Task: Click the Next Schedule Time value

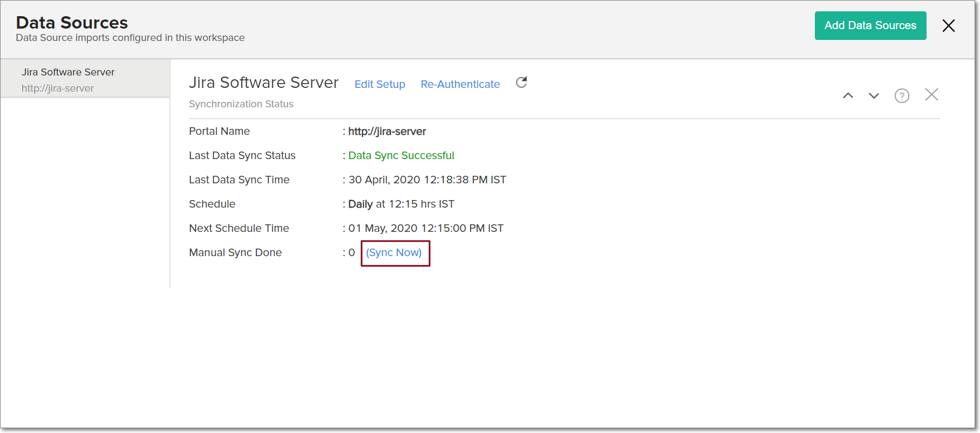Action: click(x=425, y=229)
